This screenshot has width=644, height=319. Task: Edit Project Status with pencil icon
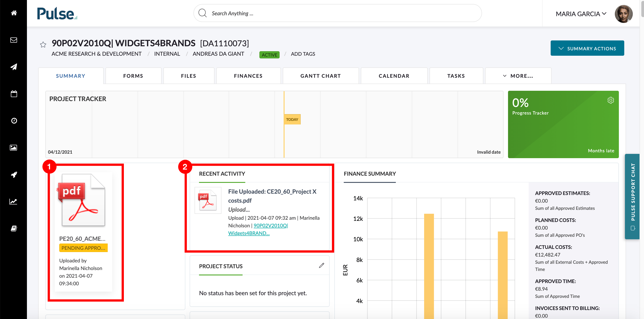coord(322,266)
